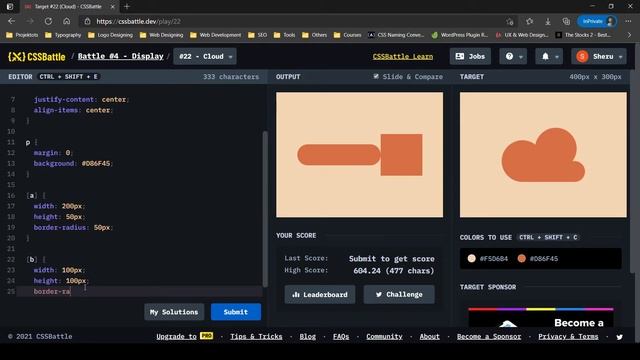Screen dimensions: 640x360
Task: Submit the solution
Action: click(x=236, y=312)
